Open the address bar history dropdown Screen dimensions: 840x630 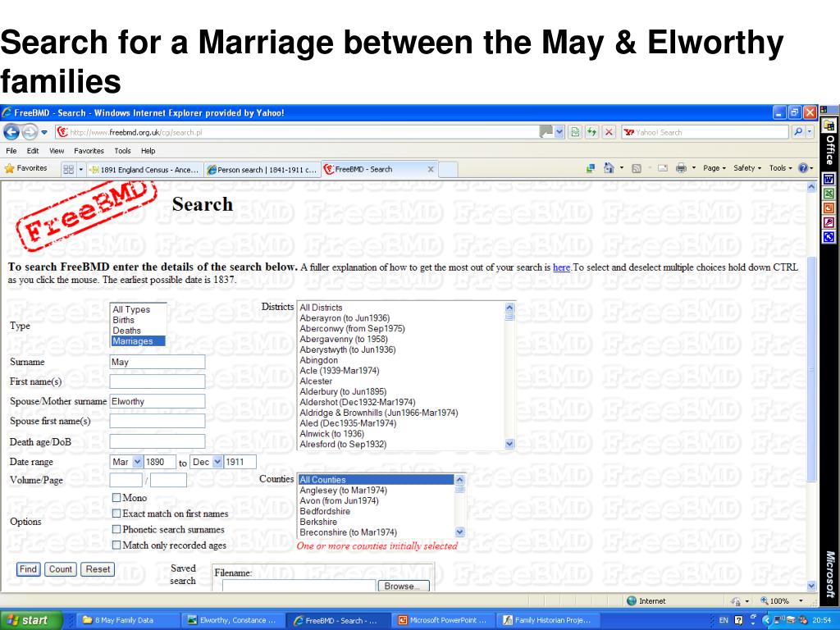point(559,132)
